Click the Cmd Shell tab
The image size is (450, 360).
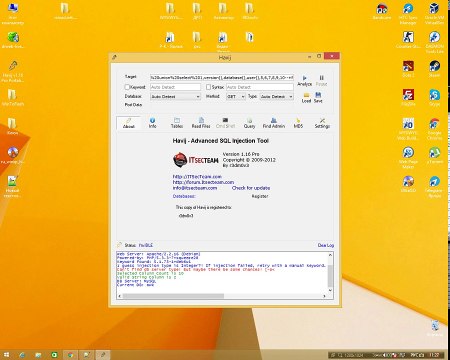coord(225,123)
